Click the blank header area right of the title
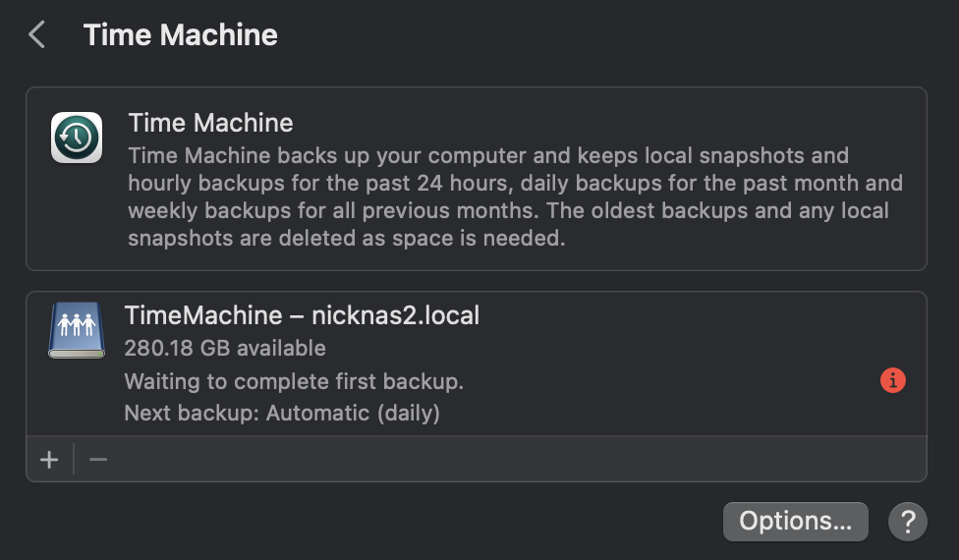Viewport: 959px width, 560px height. point(611,34)
